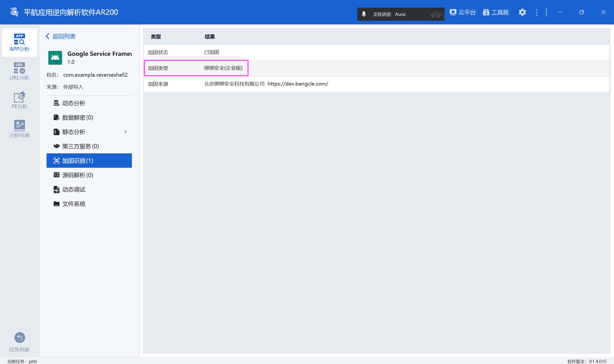This screenshot has height=364, width=614.
Task: Click the 类型 column header
Action: [156, 37]
